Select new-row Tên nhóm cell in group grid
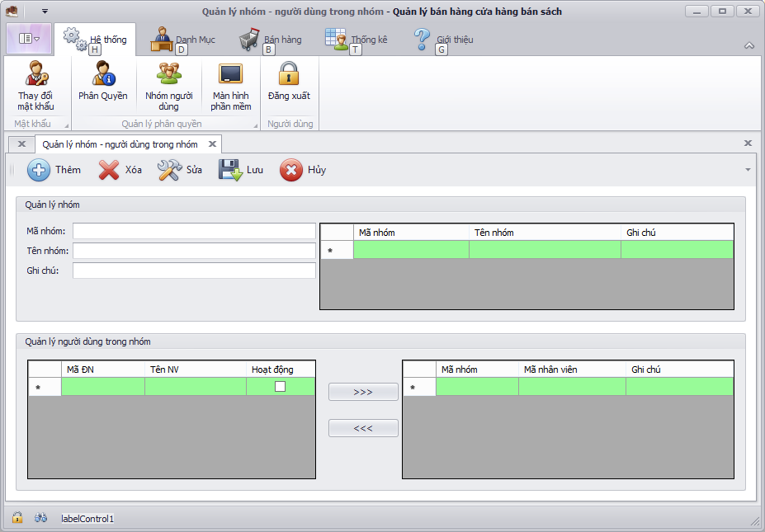Image resolution: width=765 pixels, height=532 pixels. tap(545, 250)
